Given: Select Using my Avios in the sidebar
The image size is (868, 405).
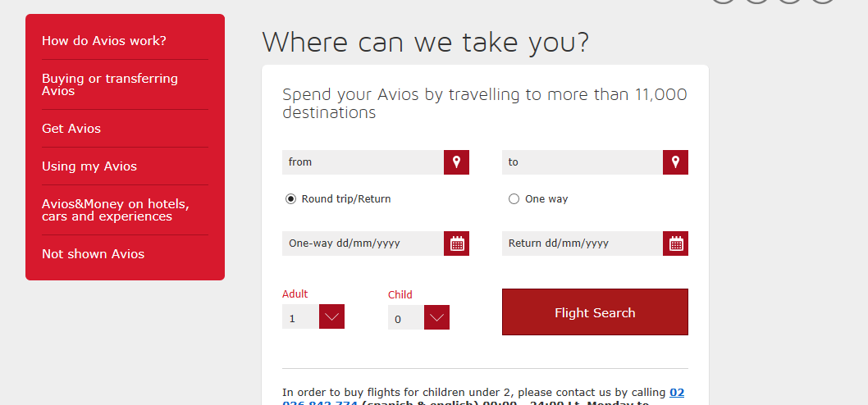Looking at the screenshot, I should point(89,166).
